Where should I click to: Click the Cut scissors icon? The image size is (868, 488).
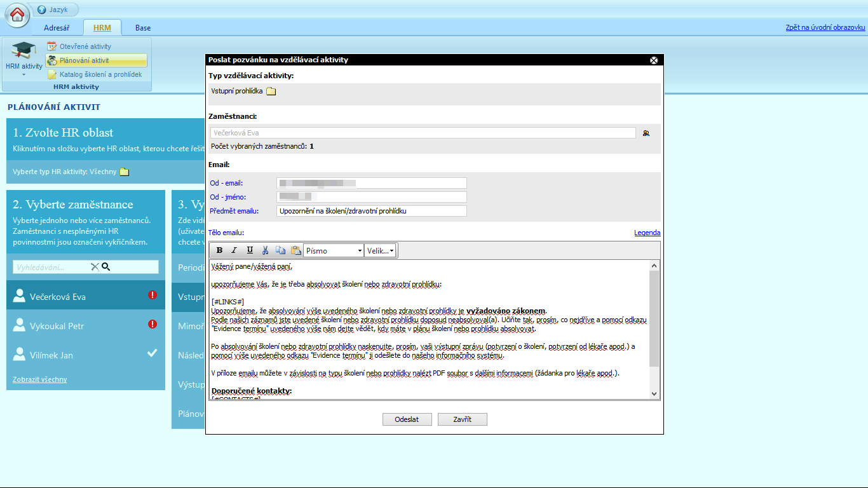coord(266,250)
